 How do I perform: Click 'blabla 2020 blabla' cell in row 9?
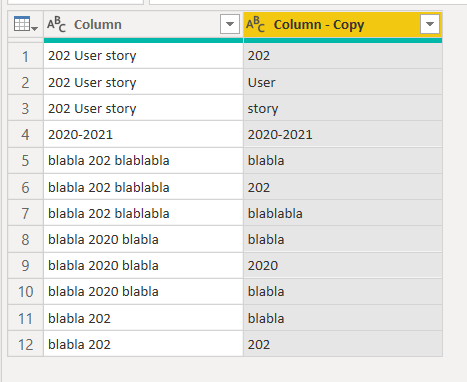pyautogui.click(x=143, y=266)
